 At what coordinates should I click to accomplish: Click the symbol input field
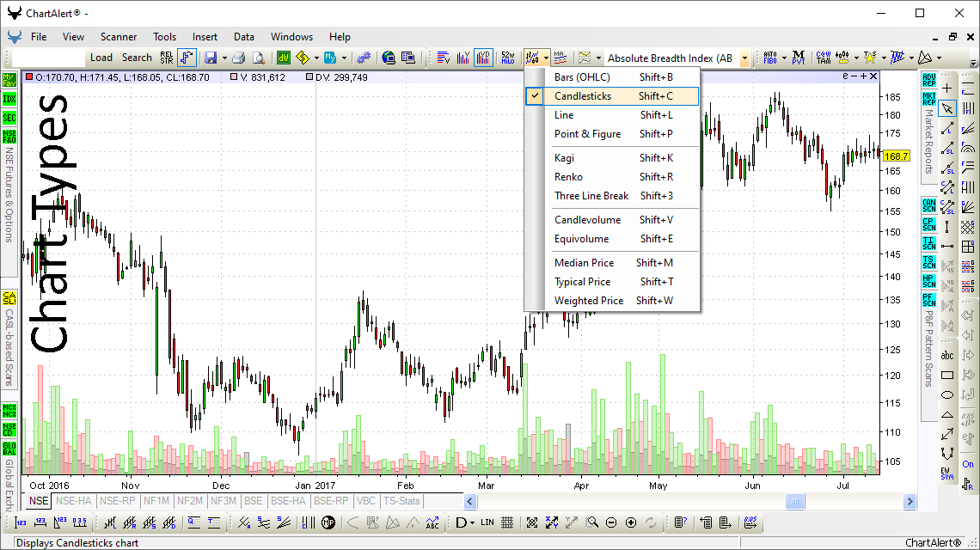48,58
